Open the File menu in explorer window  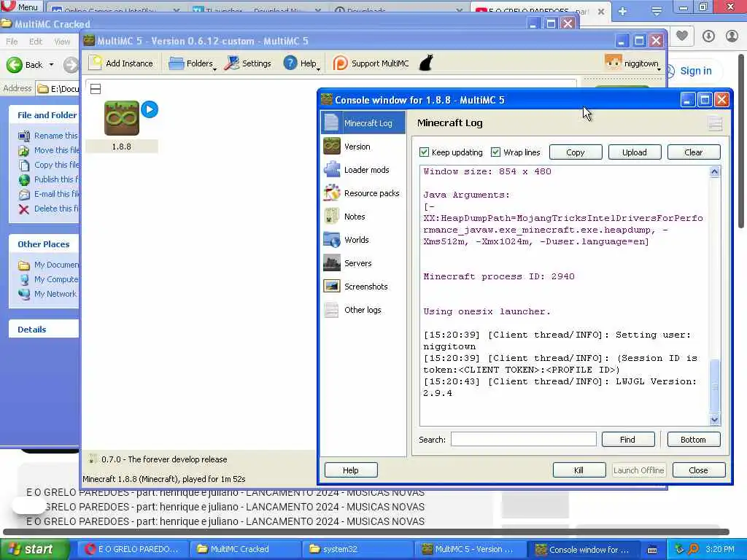(12, 42)
